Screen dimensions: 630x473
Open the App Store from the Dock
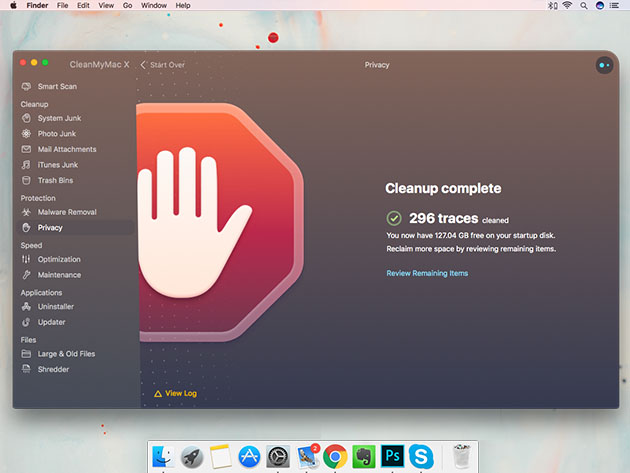point(249,457)
